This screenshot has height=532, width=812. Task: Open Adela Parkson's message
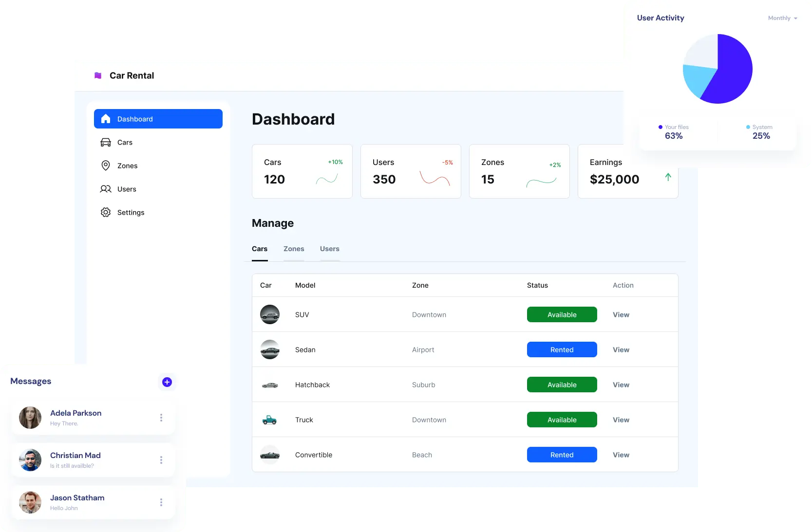coord(93,418)
